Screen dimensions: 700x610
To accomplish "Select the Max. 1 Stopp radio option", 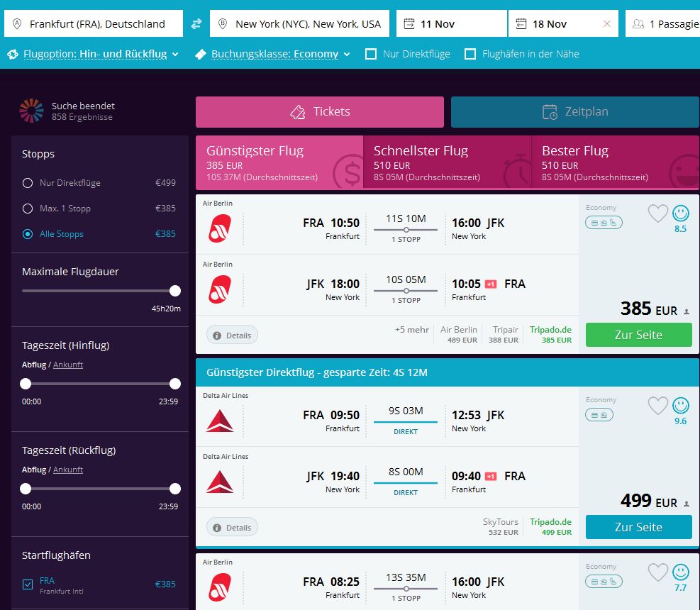I will click(28, 209).
